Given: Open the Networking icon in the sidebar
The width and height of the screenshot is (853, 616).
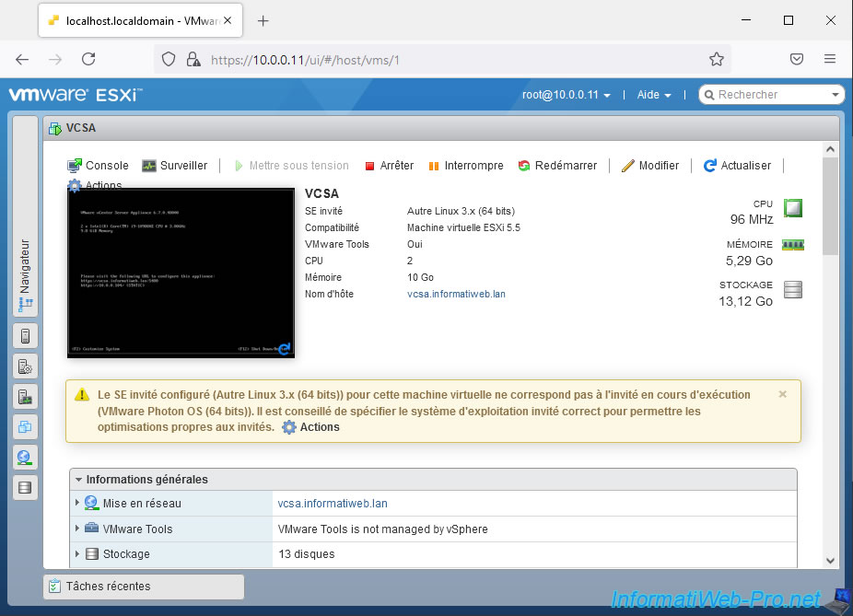Looking at the screenshot, I should pyautogui.click(x=25, y=457).
